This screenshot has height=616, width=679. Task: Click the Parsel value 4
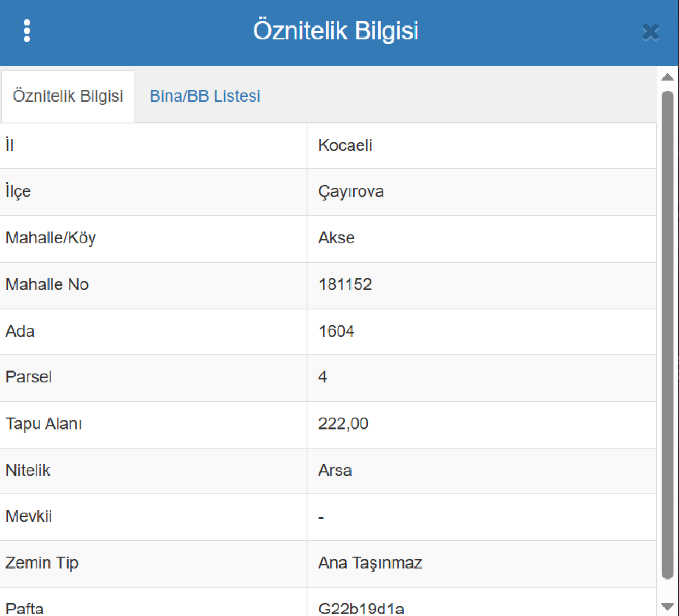pyautogui.click(x=323, y=377)
